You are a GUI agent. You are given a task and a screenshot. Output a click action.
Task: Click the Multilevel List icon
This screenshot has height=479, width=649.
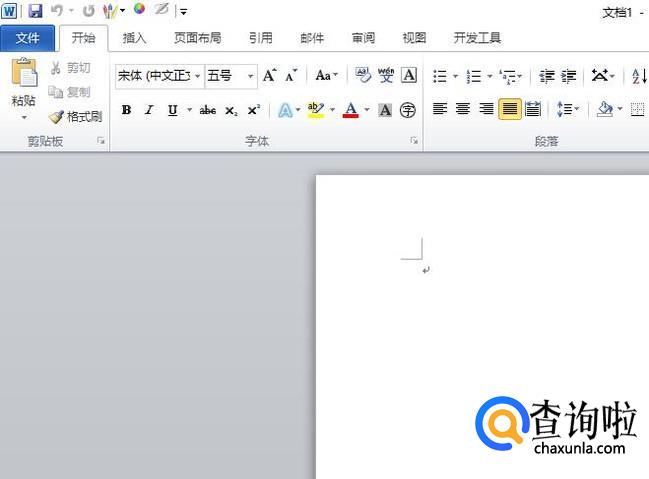click(x=509, y=76)
